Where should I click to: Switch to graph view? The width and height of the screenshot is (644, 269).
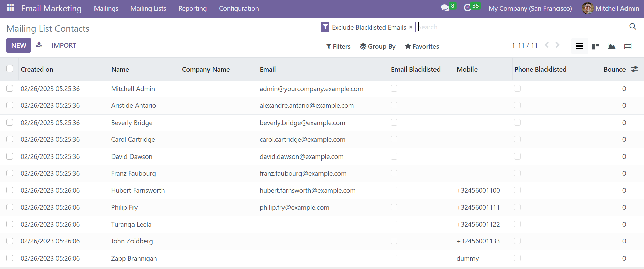click(611, 46)
